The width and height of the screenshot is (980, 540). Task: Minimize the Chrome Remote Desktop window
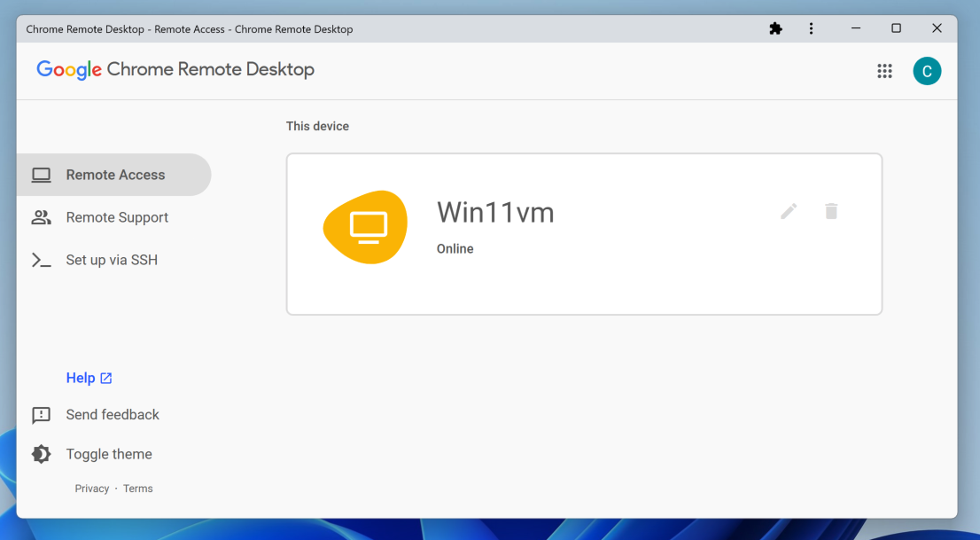tap(856, 28)
